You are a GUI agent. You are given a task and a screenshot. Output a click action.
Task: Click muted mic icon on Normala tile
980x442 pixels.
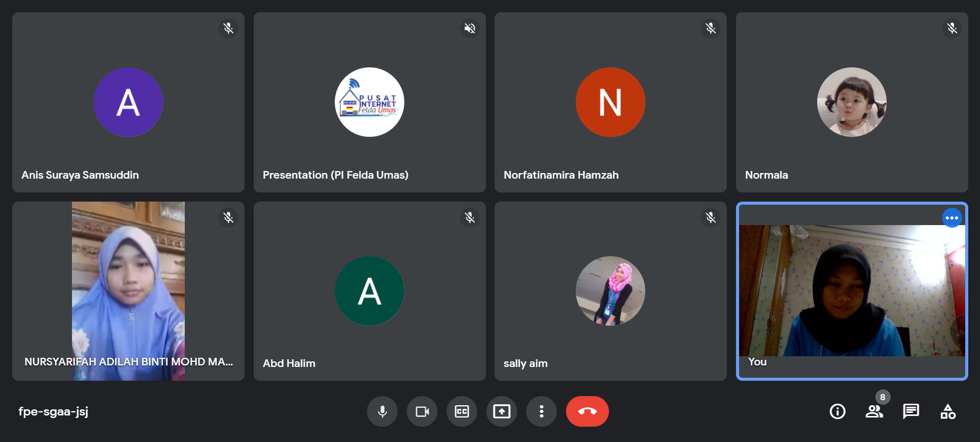952,28
